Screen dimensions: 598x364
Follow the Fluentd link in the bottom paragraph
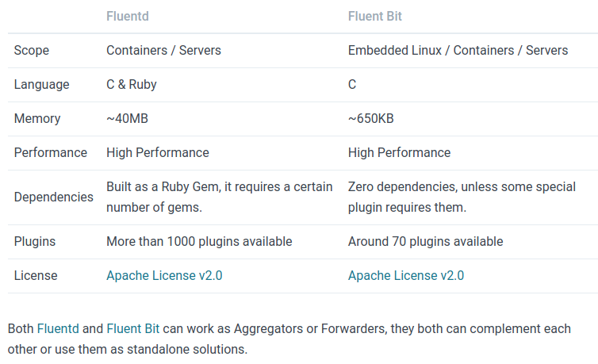(58, 328)
